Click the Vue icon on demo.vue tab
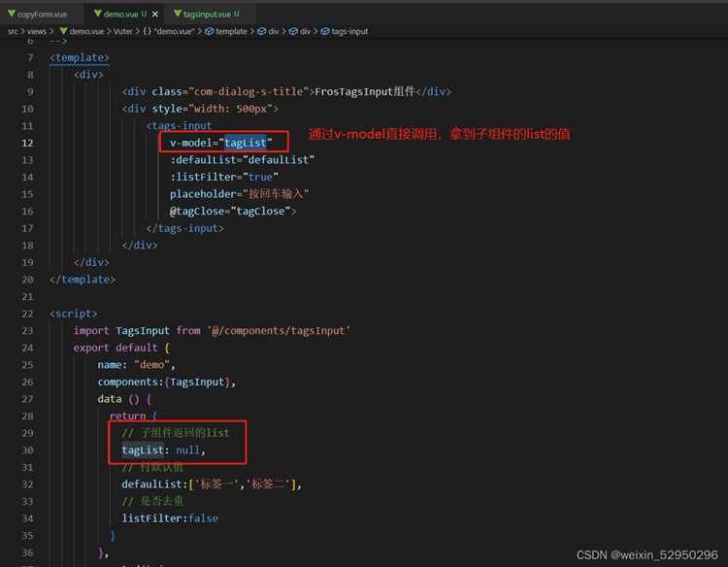Image resolution: width=728 pixels, height=567 pixels. click(97, 14)
